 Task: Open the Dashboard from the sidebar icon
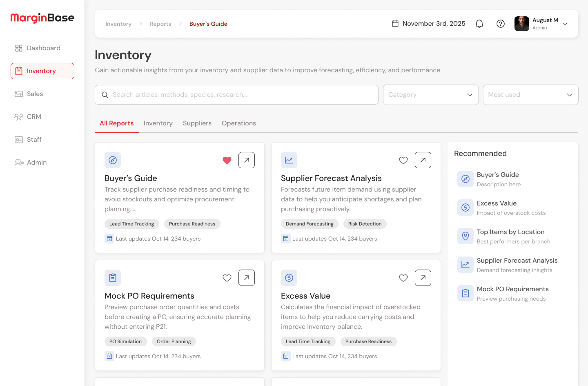pos(18,48)
